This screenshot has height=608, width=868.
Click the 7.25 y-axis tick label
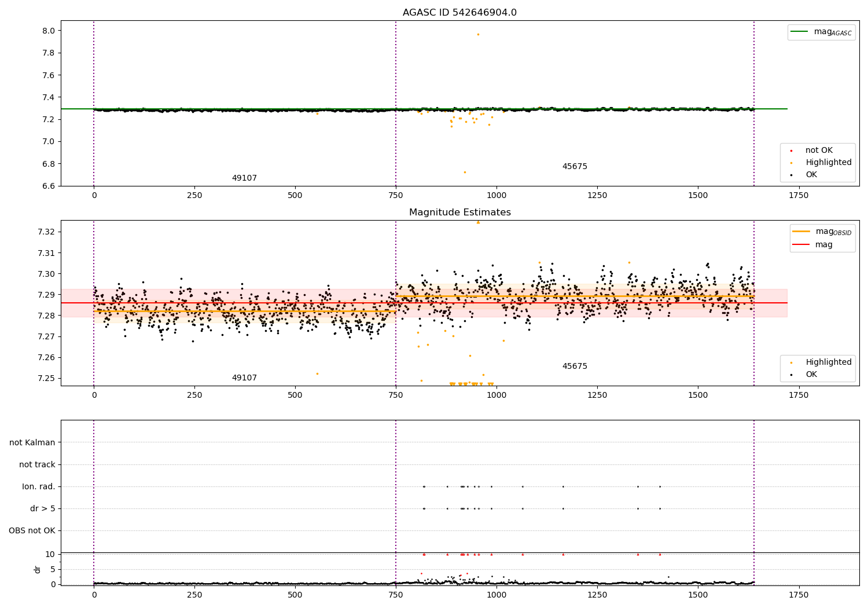point(46,378)
